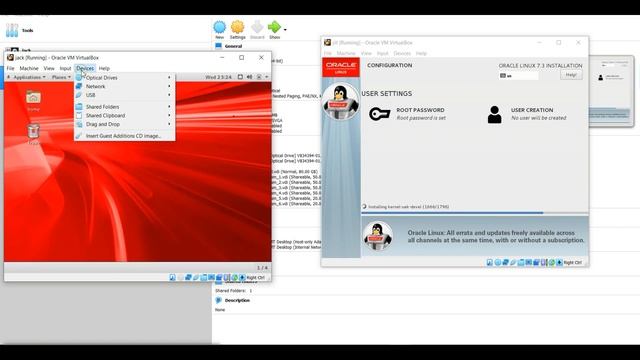This screenshot has height=360, width=640.
Task: Choose Insert Guest Additions CD image
Action: [x=124, y=136]
